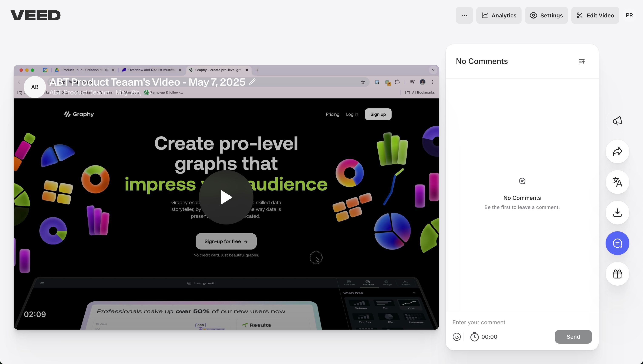This screenshot has width=643, height=364.
Task: Play the video with center play button
Action: [x=226, y=197]
